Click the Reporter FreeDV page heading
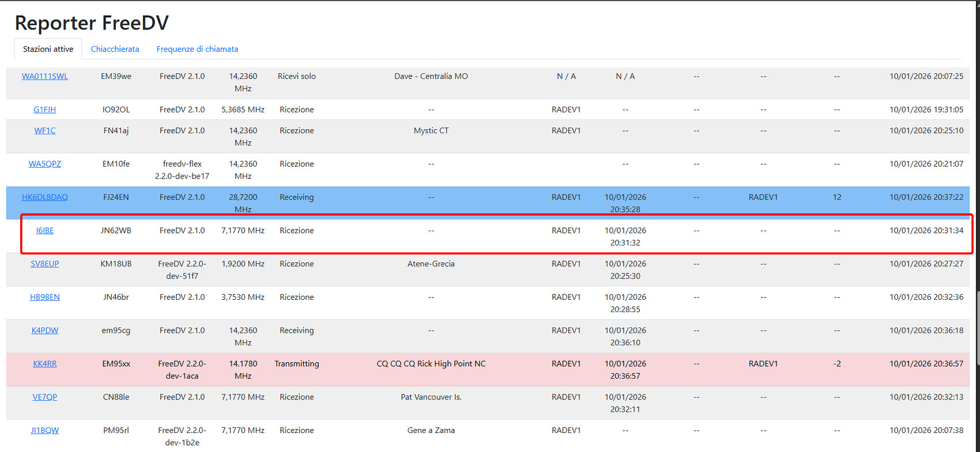Image resolution: width=980 pixels, height=452 pixels. click(x=92, y=23)
